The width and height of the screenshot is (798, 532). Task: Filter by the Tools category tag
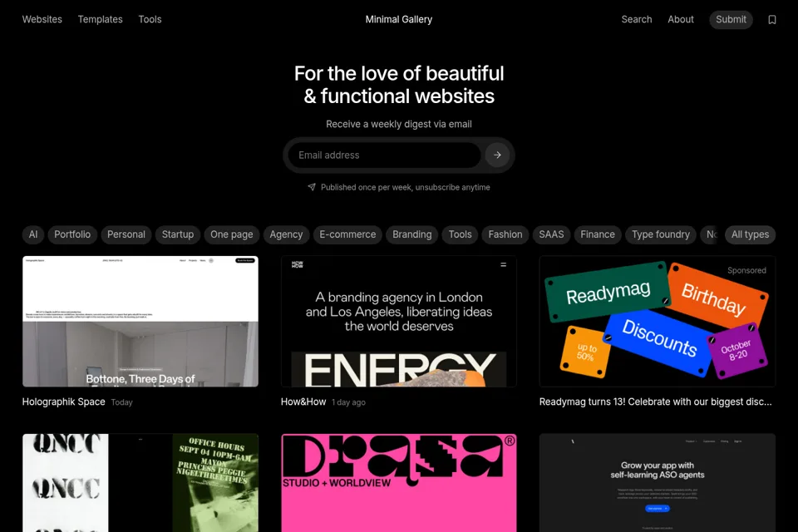coord(460,234)
